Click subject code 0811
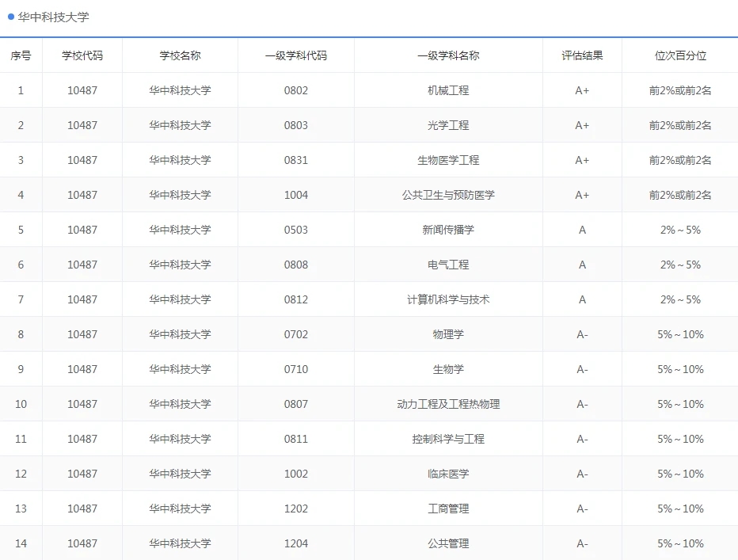The height and width of the screenshot is (560, 738). 296,439
